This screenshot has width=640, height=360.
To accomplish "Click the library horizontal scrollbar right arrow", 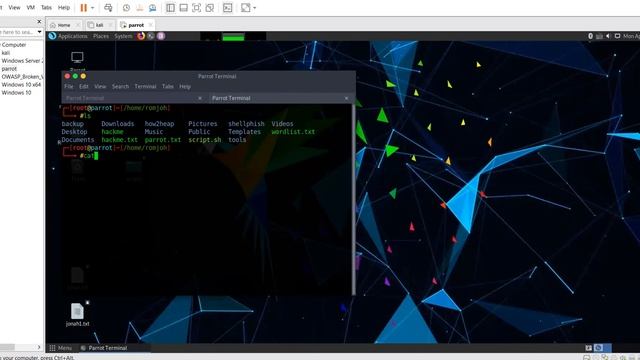I will pos(39,347).
